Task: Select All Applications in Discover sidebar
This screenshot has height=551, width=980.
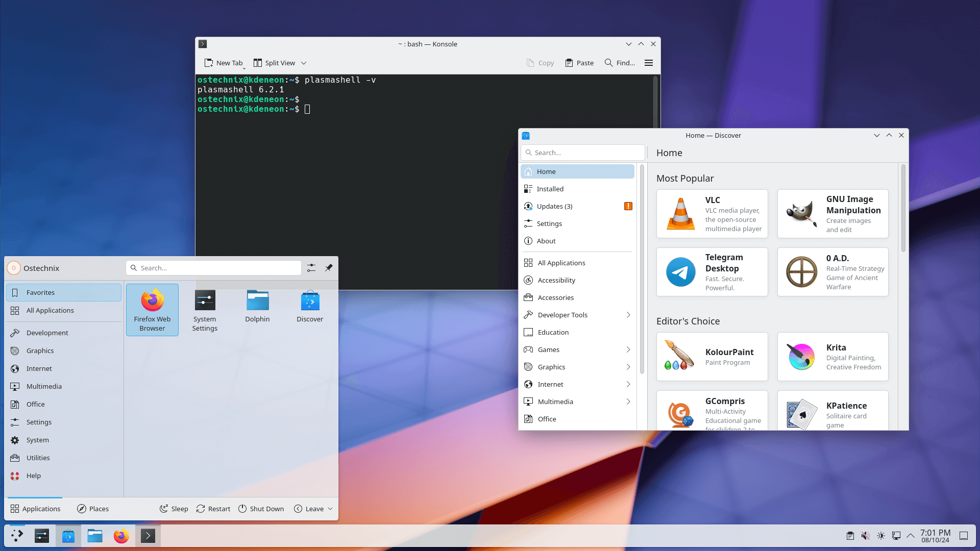Action: click(577, 263)
